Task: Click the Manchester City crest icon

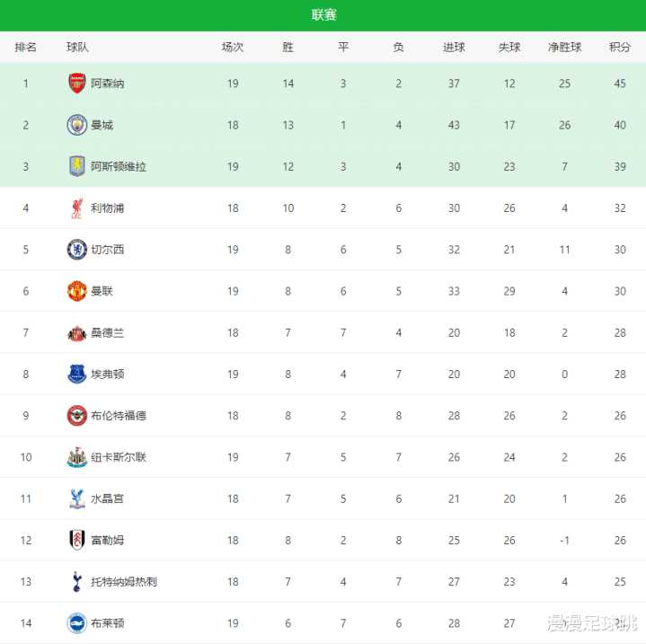Action: [77, 125]
